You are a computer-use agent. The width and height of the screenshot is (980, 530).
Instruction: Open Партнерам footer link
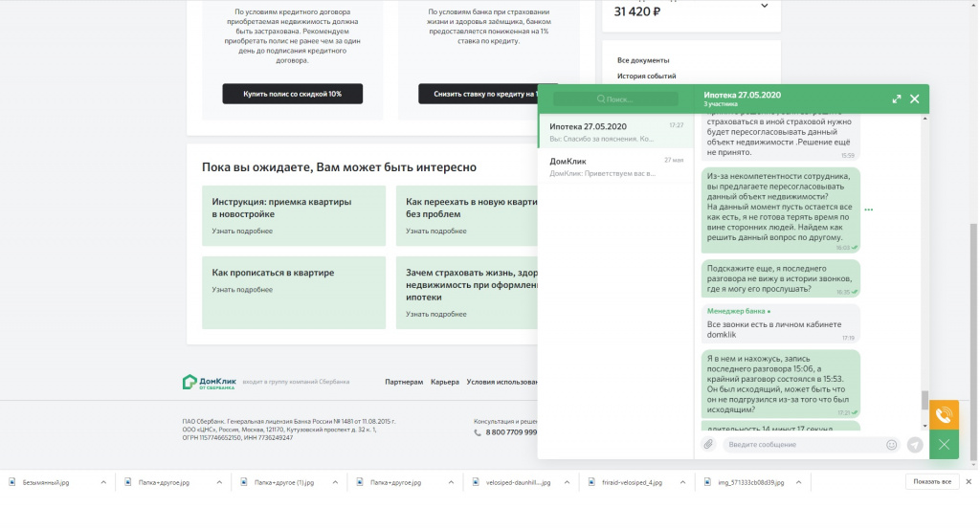[404, 382]
